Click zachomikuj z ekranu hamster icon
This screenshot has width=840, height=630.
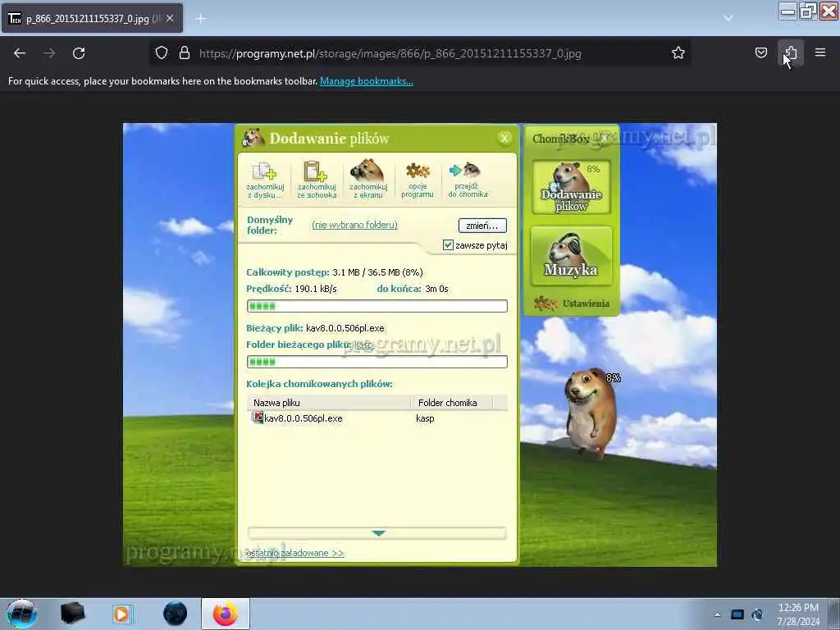pyautogui.click(x=368, y=179)
